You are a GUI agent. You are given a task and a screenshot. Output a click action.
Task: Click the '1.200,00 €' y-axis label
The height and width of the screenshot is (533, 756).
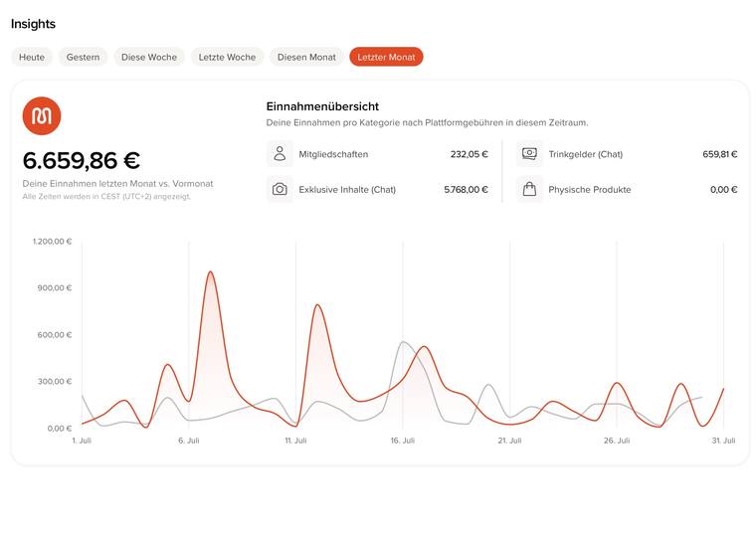(x=52, y=242)
